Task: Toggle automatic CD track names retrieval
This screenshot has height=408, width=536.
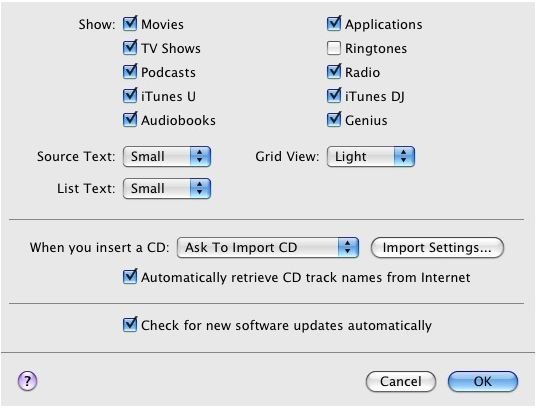Action: click(x=130, y=277)
